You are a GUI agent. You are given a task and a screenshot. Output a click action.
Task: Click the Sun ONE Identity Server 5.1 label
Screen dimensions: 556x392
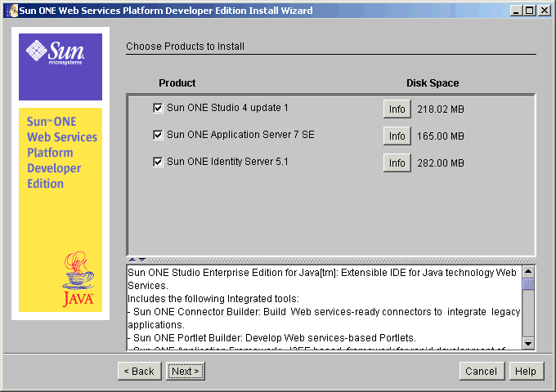227,162
